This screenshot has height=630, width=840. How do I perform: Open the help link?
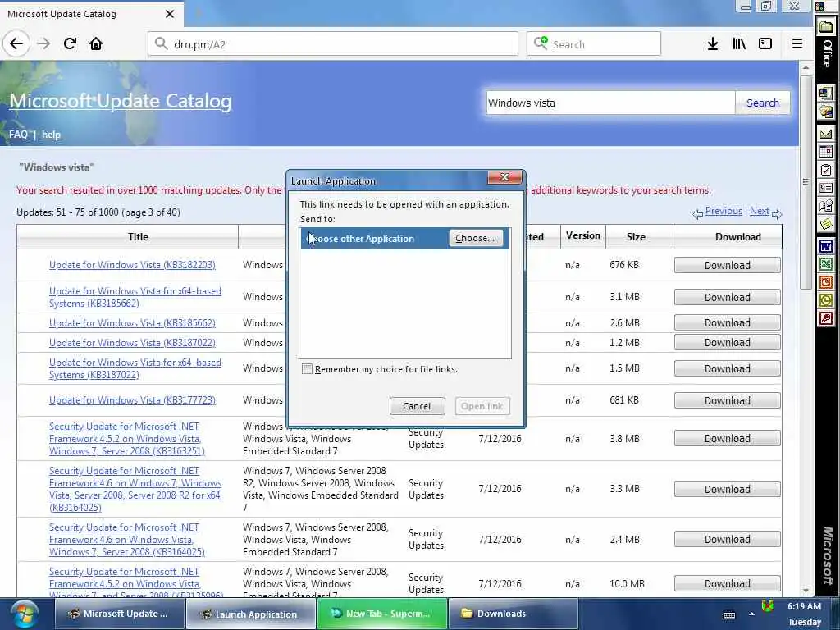[51, 135]
